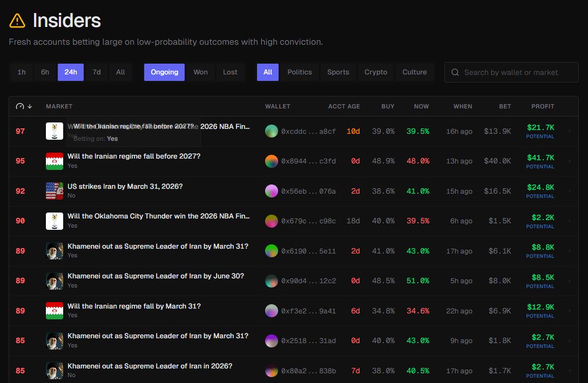
Task: Click the ACCT AGE column header
Action: click(x=344, y=106)
